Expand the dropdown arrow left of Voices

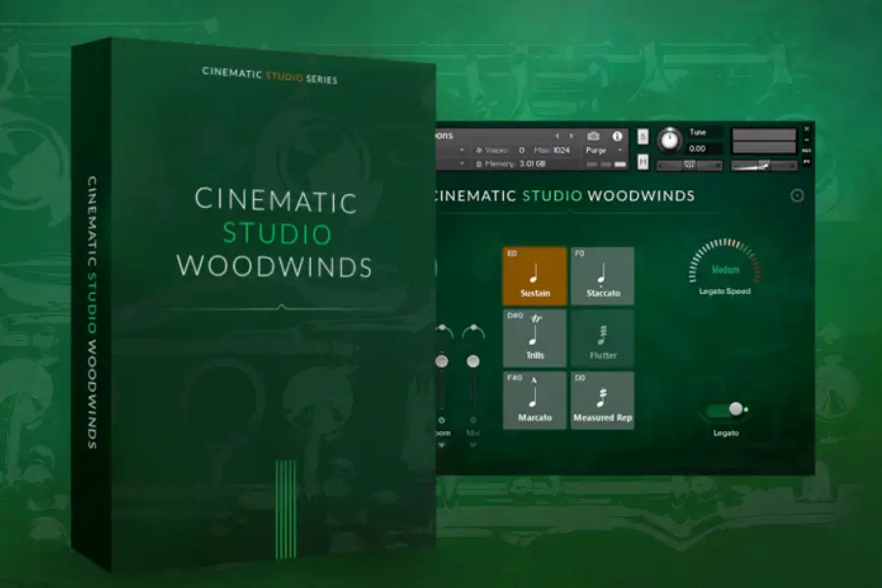(462, 150)
